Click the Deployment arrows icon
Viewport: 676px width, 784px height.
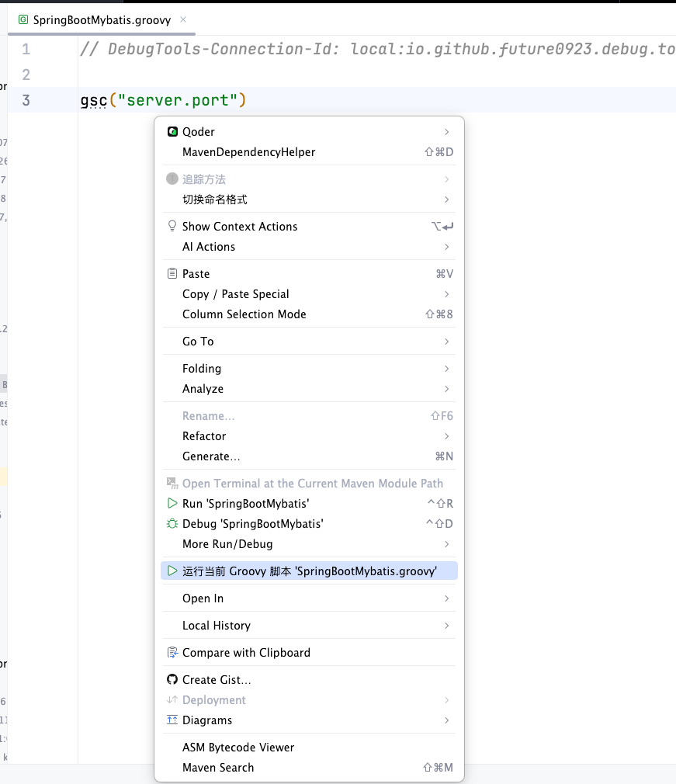point(172,699)
